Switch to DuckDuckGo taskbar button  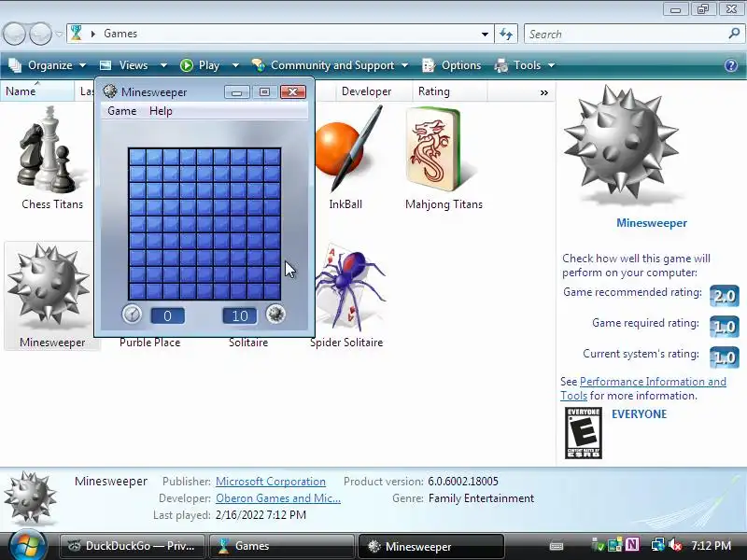click(132, 546)
